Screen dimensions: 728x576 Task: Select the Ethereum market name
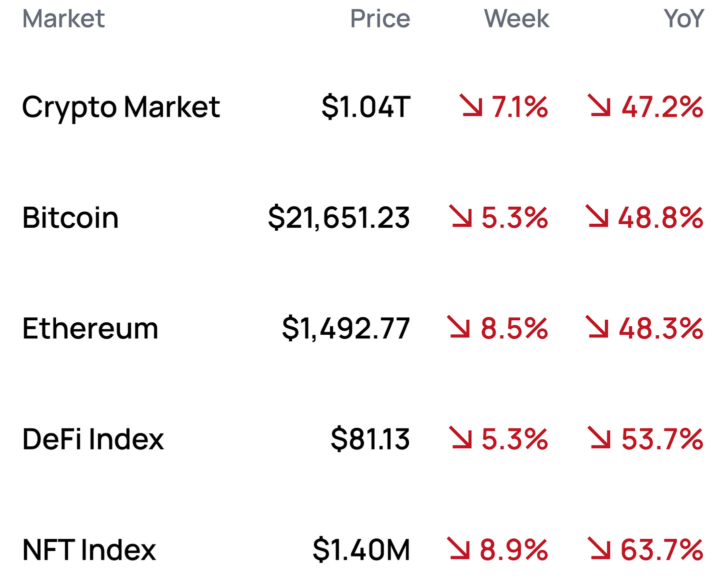pyautogui.click(x=90, y=328)
